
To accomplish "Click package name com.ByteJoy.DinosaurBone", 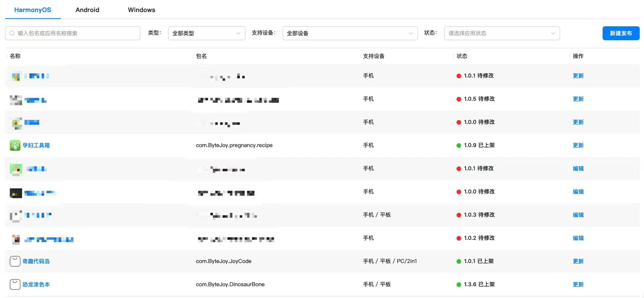I will click(230, 284).
